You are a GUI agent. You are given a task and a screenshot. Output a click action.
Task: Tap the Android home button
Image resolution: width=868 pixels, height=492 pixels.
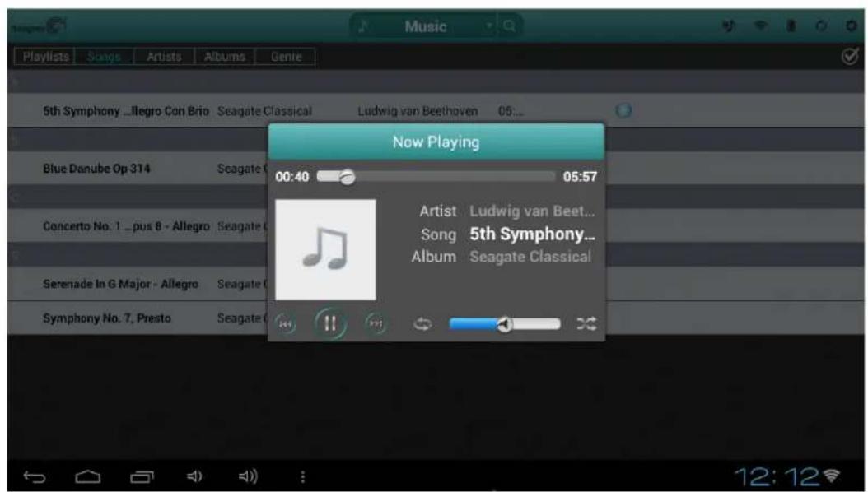coord(88,476)
